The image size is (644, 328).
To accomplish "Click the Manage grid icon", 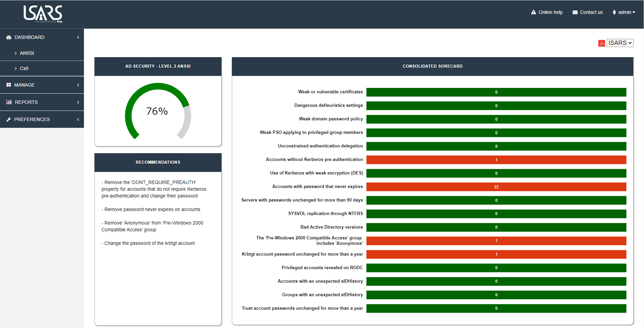I will pos(9,85).
